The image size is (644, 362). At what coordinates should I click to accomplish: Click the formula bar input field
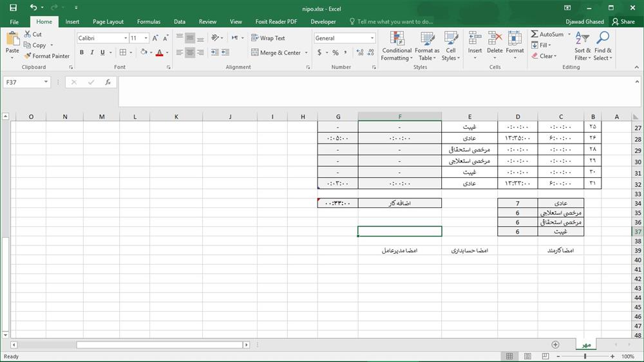point(380,82)
